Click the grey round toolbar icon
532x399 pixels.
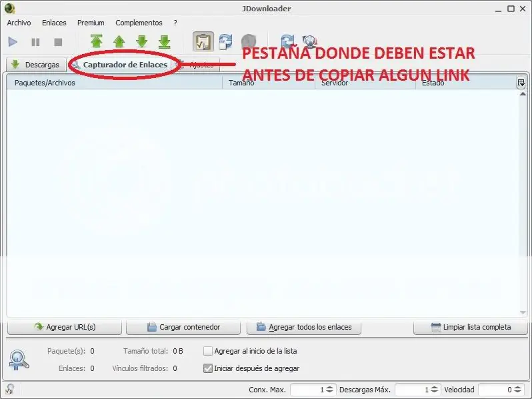(x=249, y=41)
